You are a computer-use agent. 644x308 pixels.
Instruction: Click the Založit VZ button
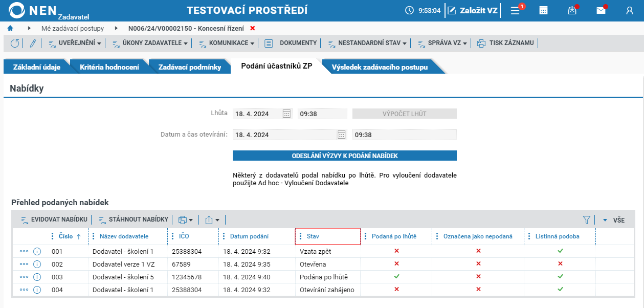[x=472, y=10]
